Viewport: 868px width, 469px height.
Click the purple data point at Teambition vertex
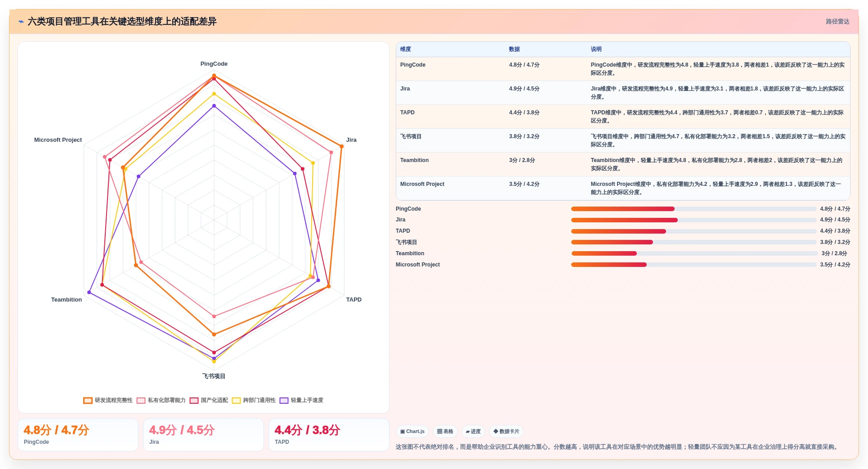[x=89, y=293]
